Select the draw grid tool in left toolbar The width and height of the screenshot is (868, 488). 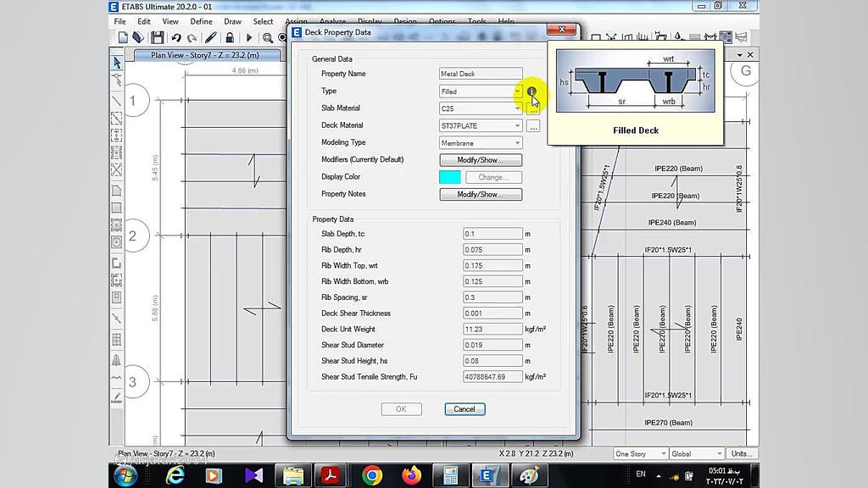[117, 340]
